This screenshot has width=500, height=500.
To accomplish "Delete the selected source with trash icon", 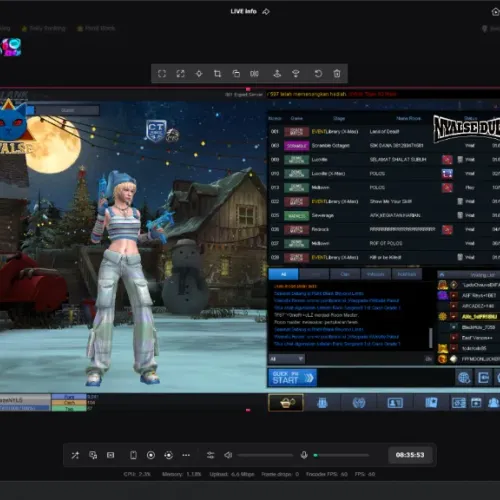I will (337, 73).
